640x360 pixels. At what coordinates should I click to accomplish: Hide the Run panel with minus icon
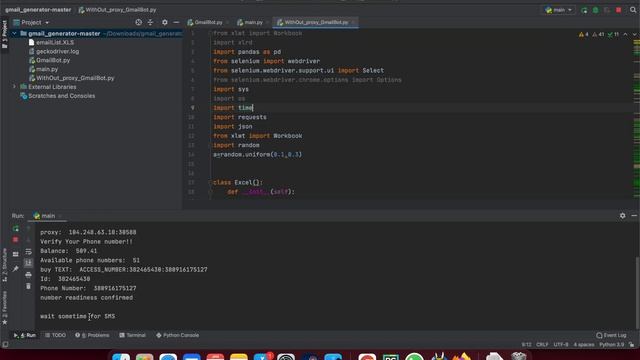pos(634,216)
